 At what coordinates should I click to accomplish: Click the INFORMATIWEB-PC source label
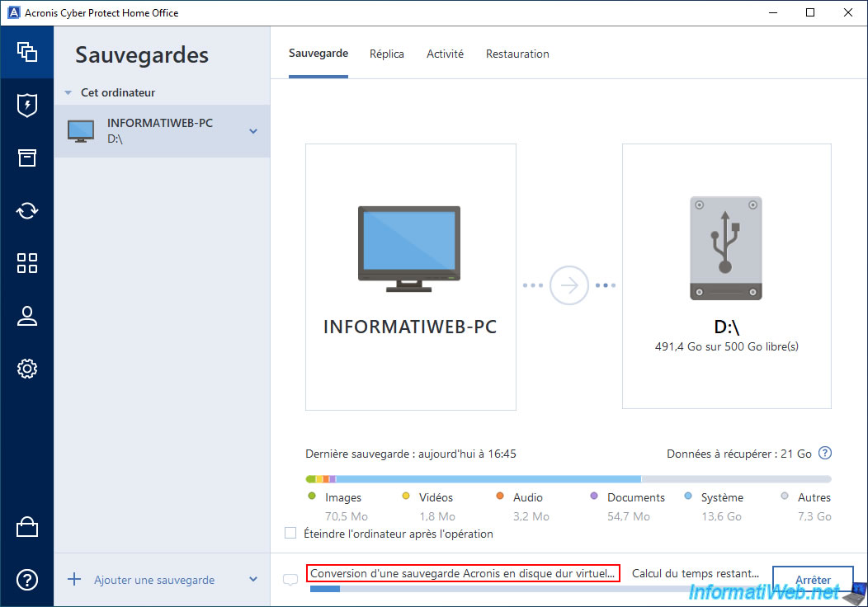coord(409,327)
